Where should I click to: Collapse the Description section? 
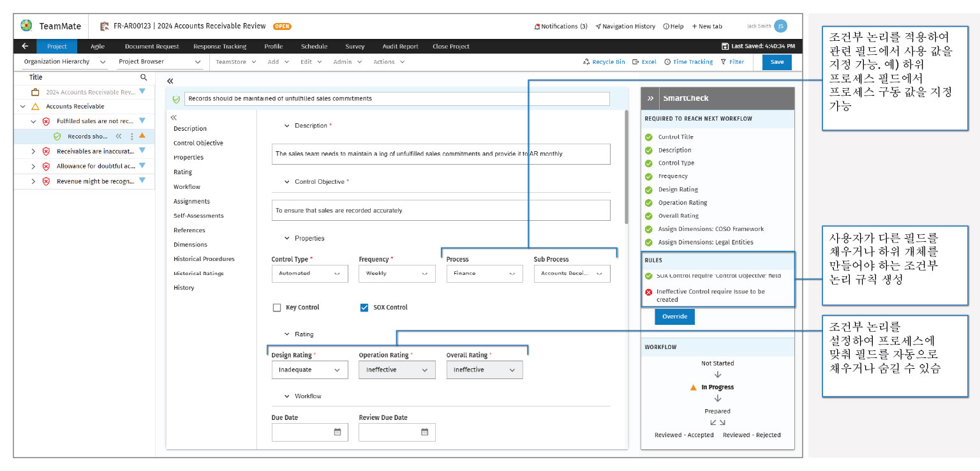point(286,126)
